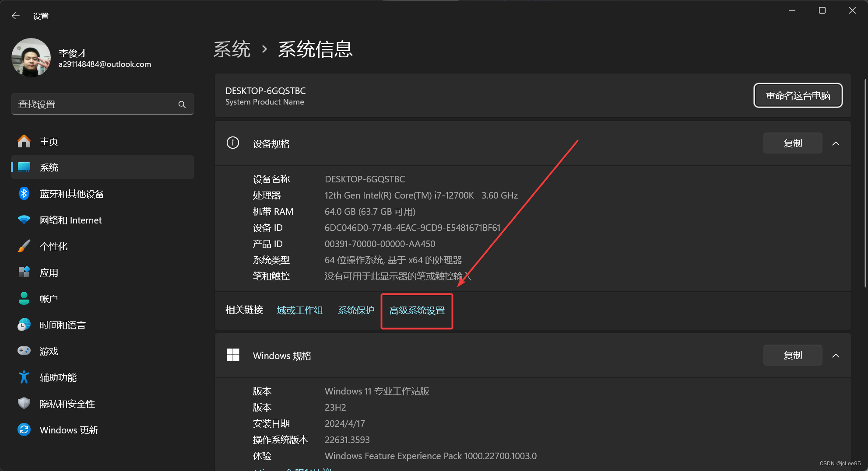868x471 pixels.
Task: Click the Bluetooth icon in sidebar
Action: pyautogui.click(x=24, y=193)
